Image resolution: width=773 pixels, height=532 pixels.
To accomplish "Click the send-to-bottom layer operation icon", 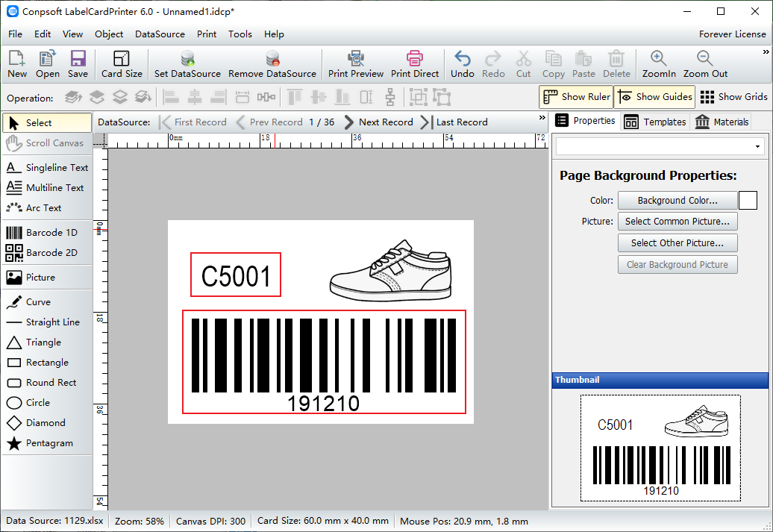I will [x=143, y=97].
